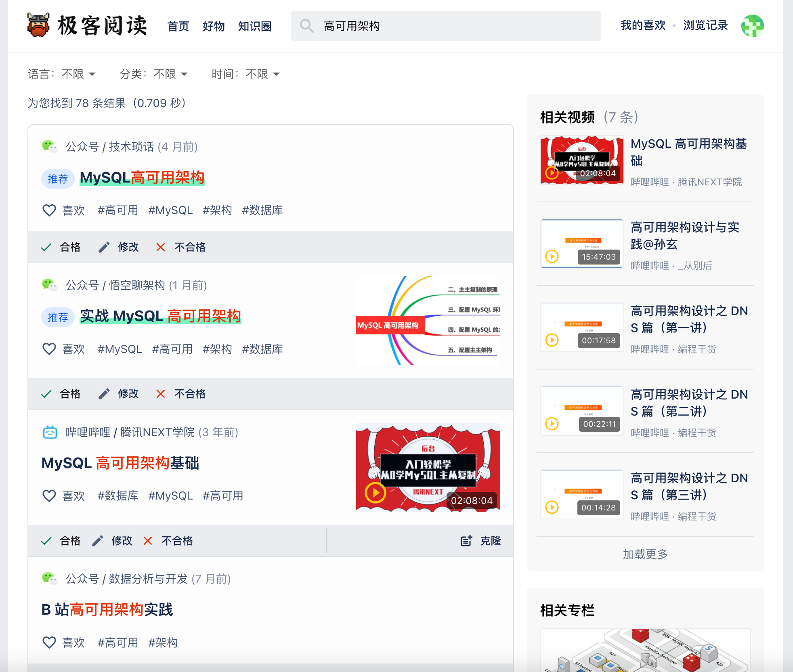Click the 极客阅读 viking logo icon

[38, 25]
